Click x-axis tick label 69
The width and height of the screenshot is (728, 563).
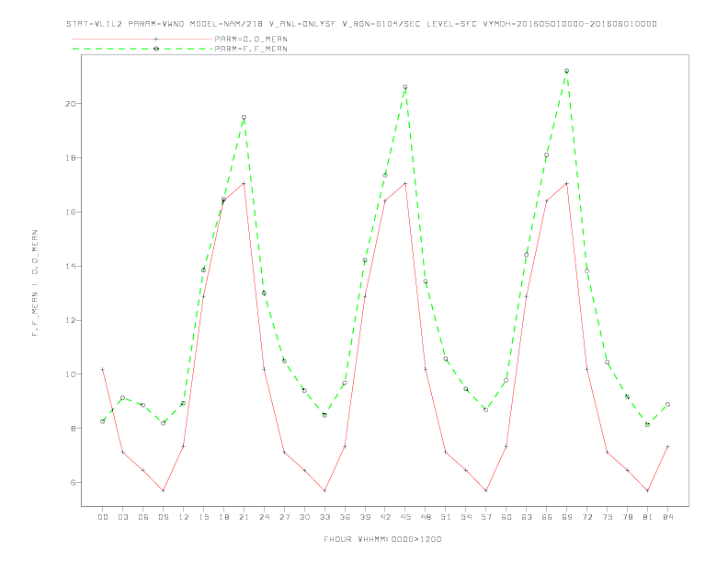tap(567, 517)
